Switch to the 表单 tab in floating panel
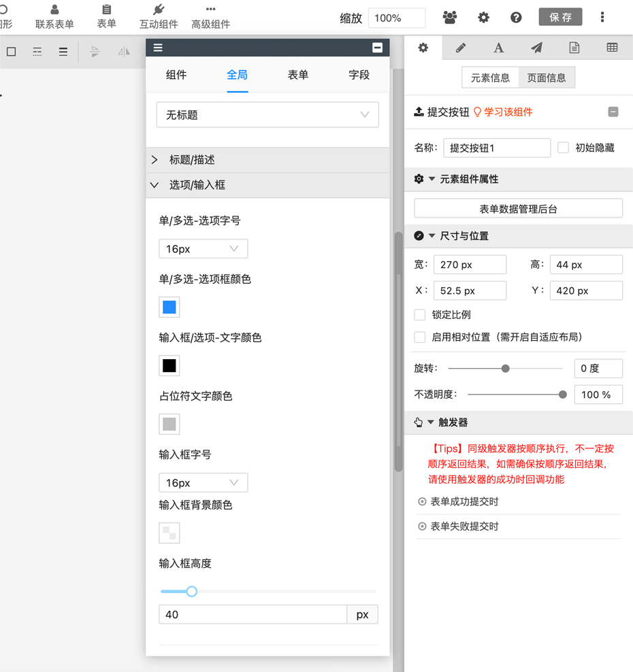The width and height of the screenshot is (633, 672). tap(298, 75)
